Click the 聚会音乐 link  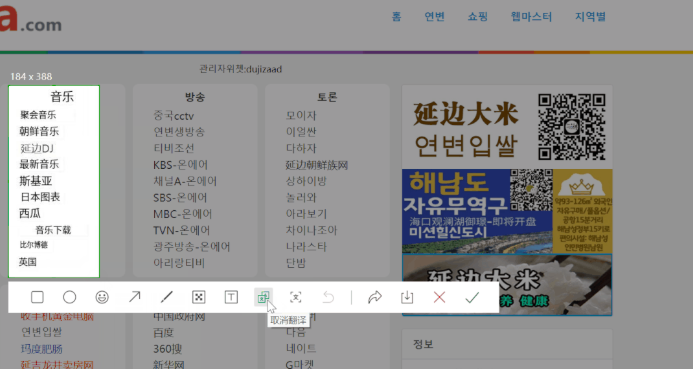click(x=38, y=115)
